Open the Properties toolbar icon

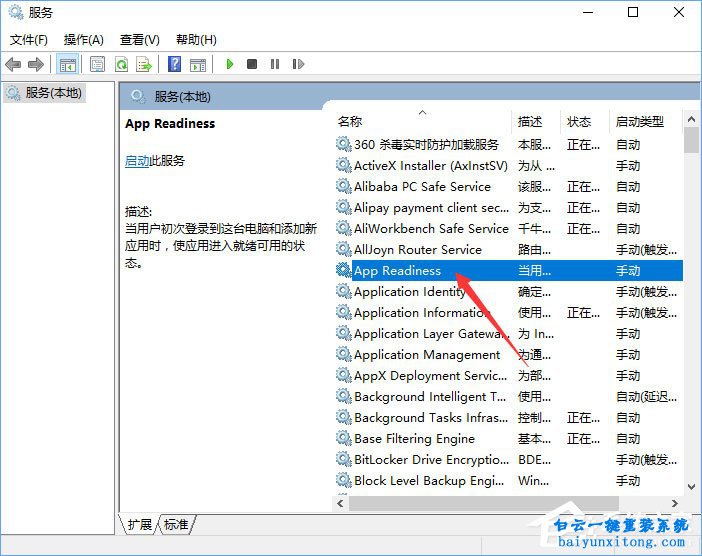pos(97,64)
